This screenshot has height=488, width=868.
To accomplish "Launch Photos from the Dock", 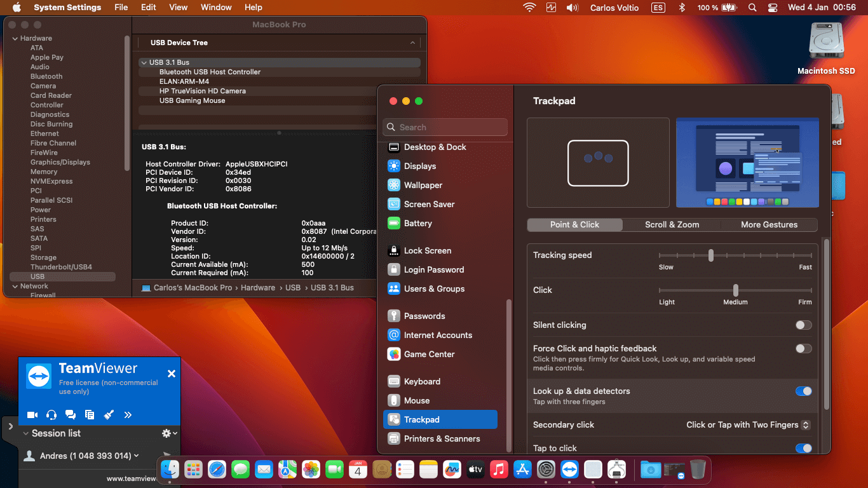I will [x=311, y=470].
